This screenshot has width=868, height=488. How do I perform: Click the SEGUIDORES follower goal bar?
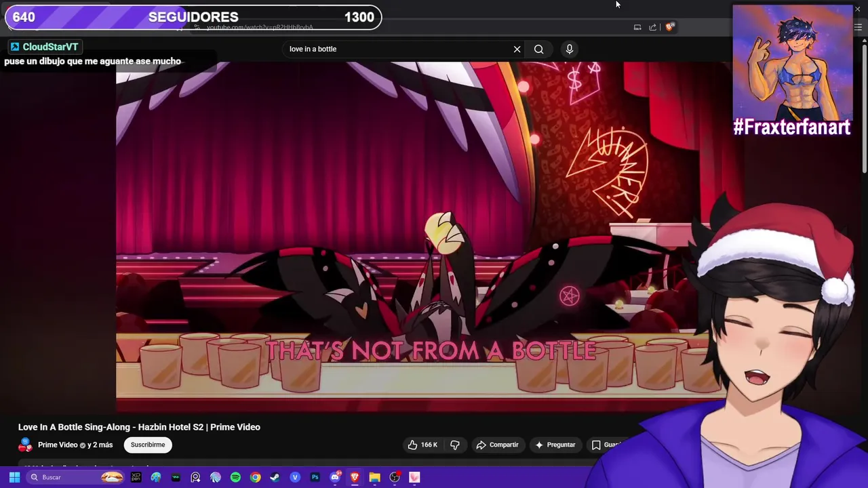point(193,17)
